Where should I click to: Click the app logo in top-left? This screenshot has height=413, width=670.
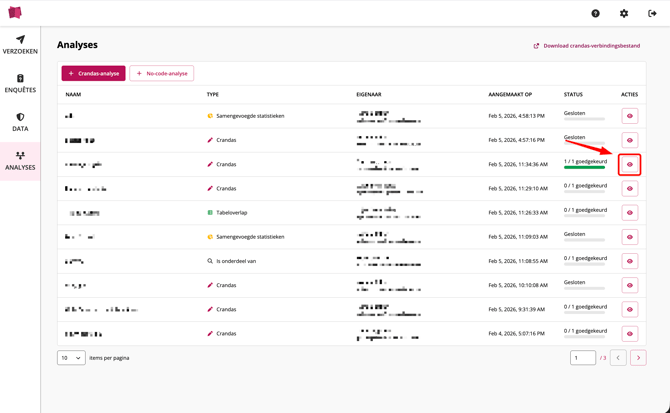coord(15,13)
